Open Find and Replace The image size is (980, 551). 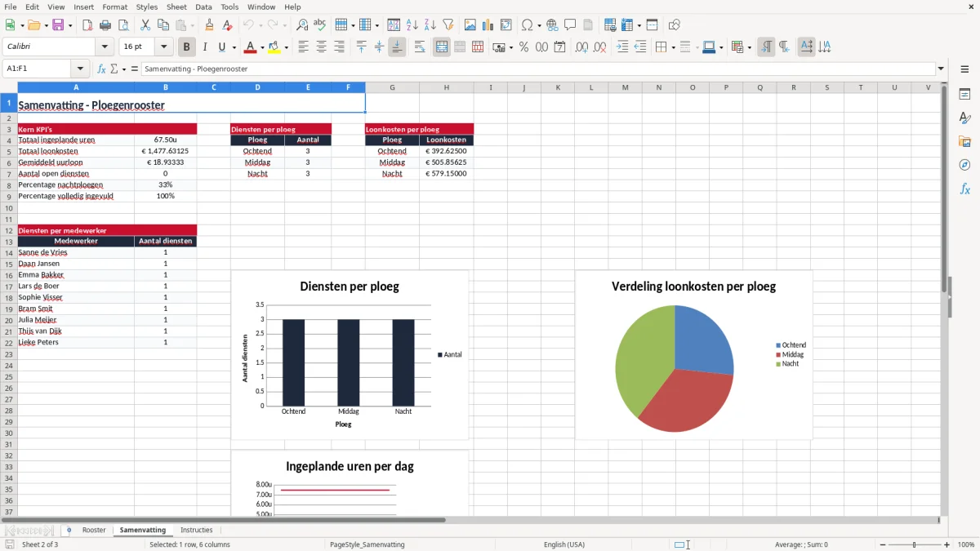(x=302, y=25)
